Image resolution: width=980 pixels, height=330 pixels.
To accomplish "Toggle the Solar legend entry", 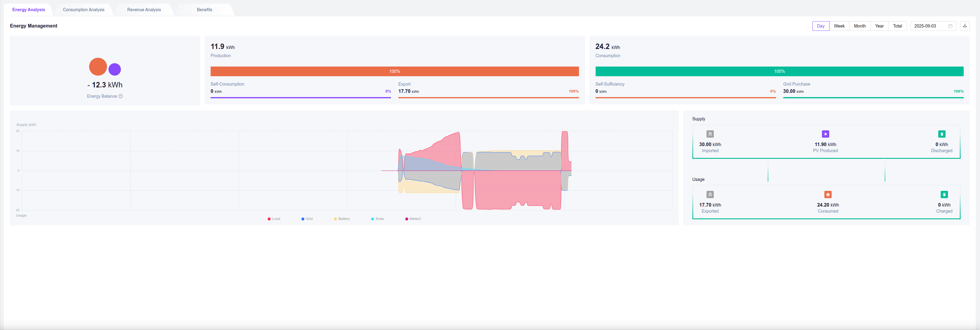I will (377, 219).
